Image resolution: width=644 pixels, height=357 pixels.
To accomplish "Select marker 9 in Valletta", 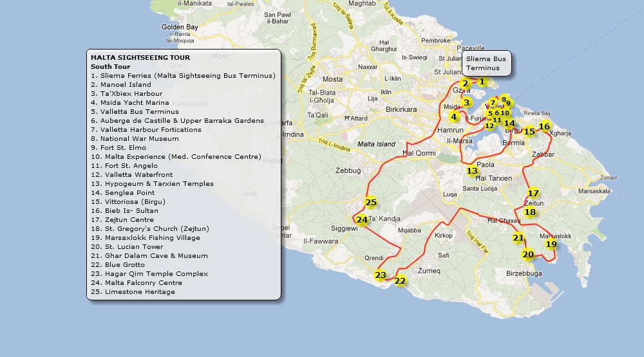I will pyautogui.click(x=509, y=104).
